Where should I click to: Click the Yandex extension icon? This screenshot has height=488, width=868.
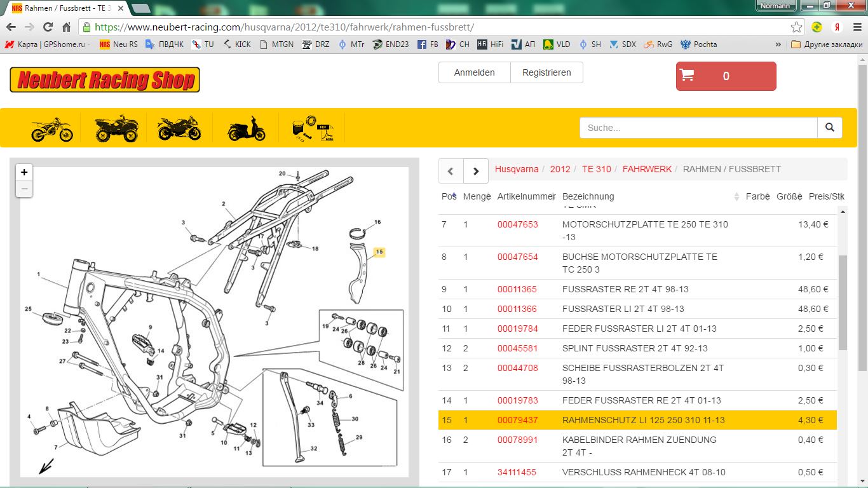tap(837, 27)
